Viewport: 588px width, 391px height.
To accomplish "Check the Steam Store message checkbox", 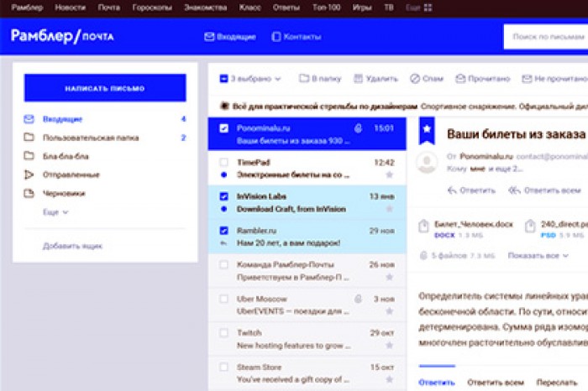I will point(223,367).
